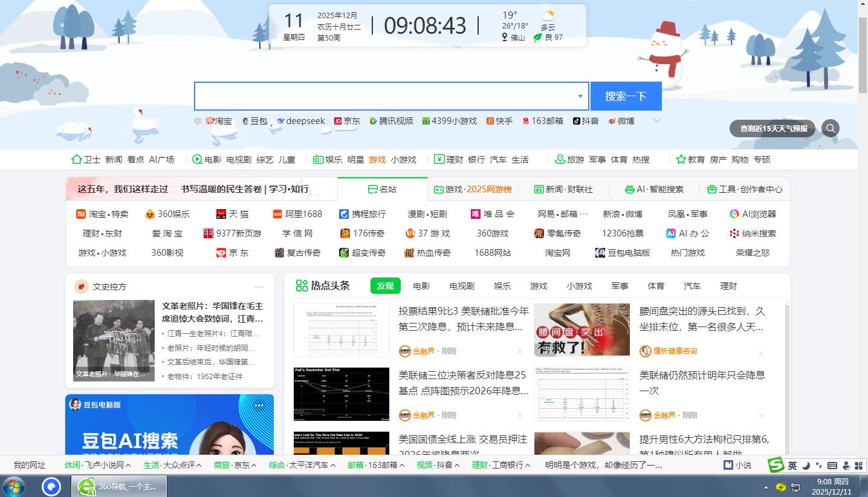This screenshot has width=868, height=497.
Task: Open 唯品会 site link
Action: [x=493, y=214]
